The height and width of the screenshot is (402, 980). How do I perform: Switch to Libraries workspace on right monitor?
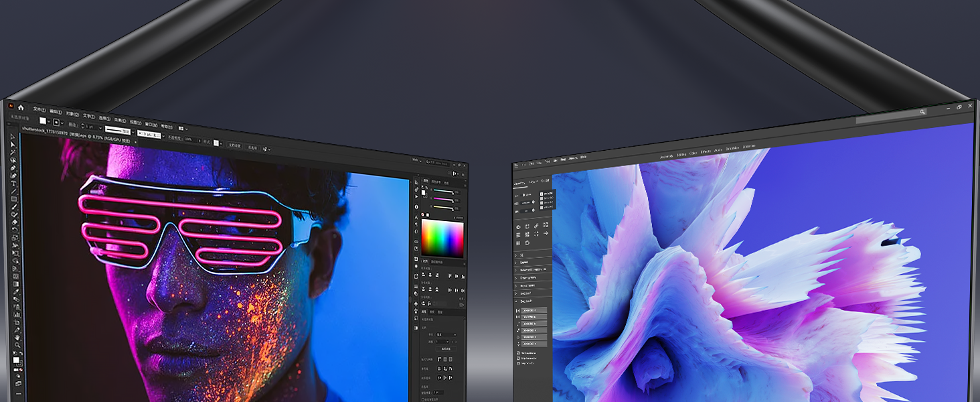(749, 147)
